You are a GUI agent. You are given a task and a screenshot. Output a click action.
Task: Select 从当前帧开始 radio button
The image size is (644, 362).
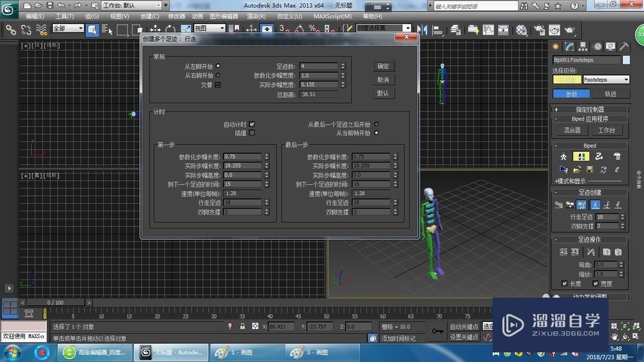[376, 133]
